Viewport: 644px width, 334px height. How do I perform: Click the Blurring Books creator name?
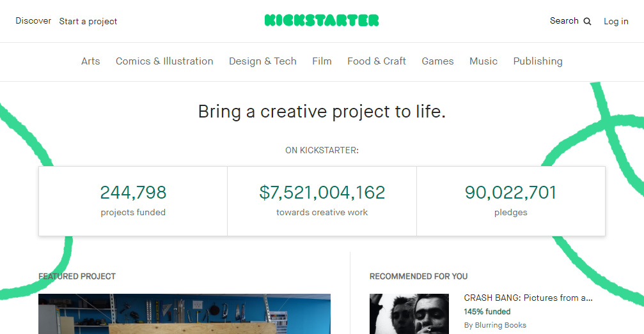[500, 325]
